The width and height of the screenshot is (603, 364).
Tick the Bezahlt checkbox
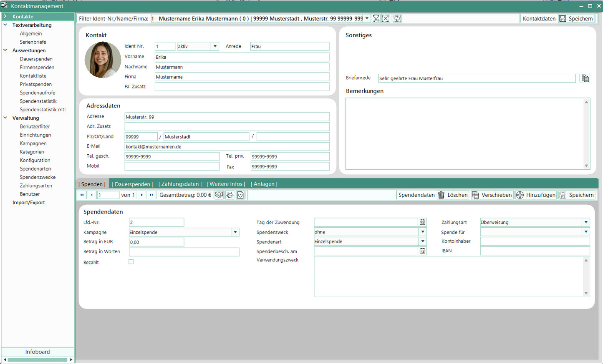(x=131, y=262)
